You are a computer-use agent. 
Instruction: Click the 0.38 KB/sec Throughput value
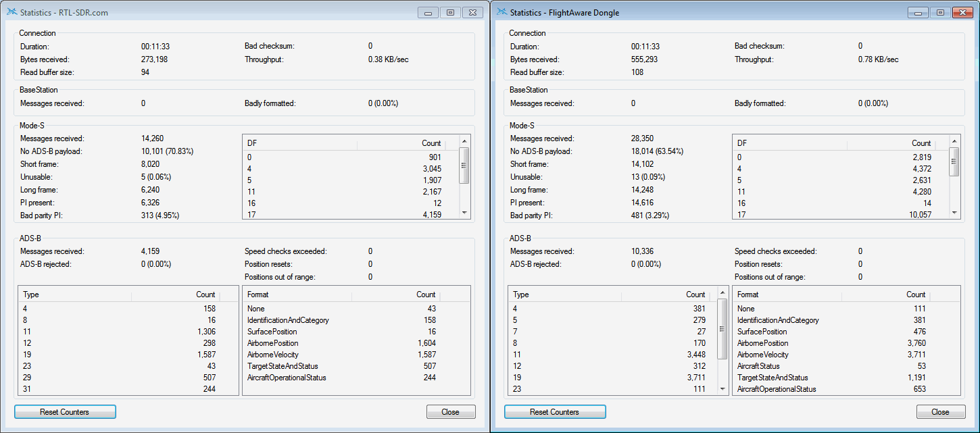[389, 59]
